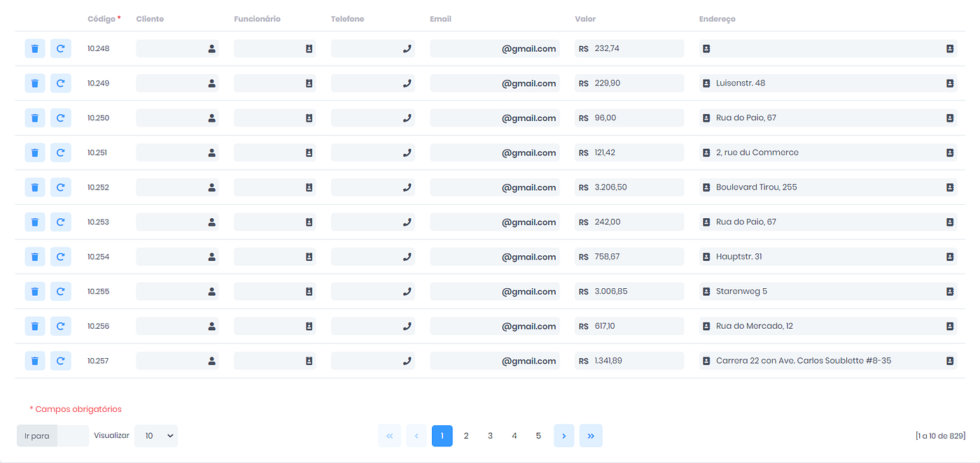Click the refresh icon for record 10.253
The height and width of the screenshot is (463, 980).
coord(60,222)
